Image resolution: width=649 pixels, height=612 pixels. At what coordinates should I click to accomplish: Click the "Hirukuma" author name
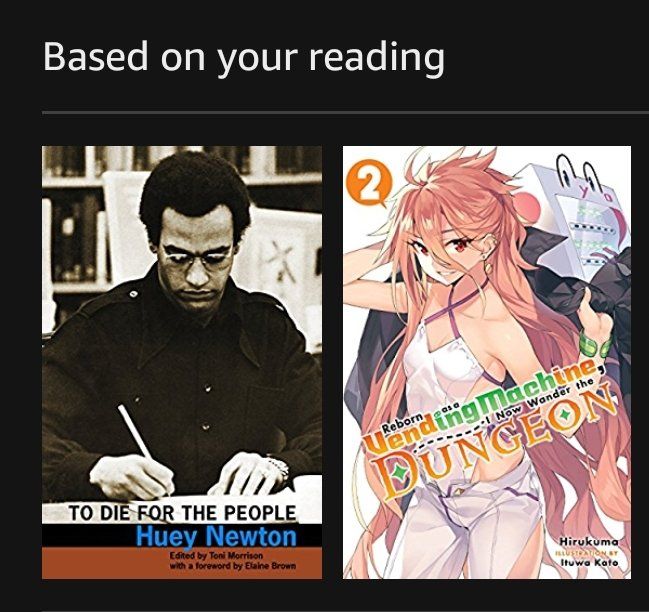[x=589, y=542]
